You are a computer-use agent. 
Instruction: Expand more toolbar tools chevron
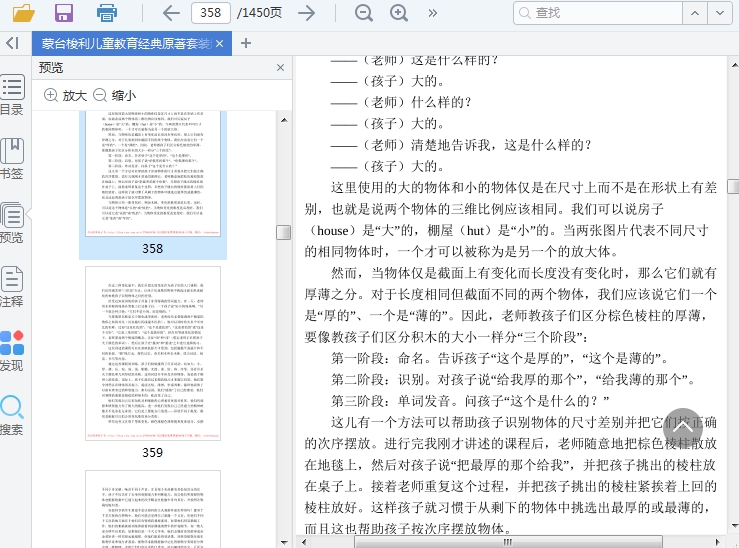tap(433, 13)
